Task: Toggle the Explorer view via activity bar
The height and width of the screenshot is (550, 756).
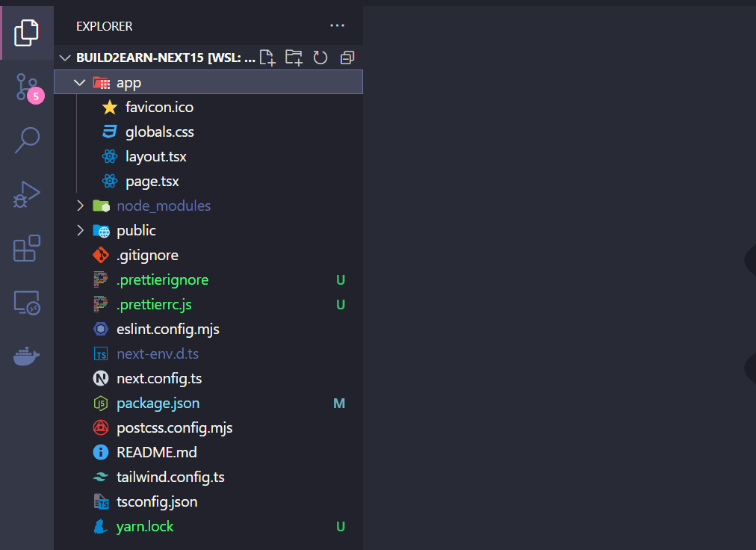Action: pos(26,33)
